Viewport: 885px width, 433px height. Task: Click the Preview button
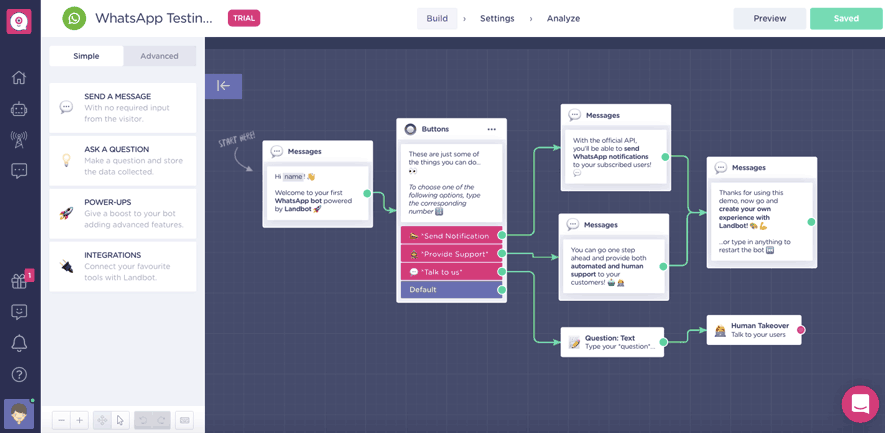770,19
